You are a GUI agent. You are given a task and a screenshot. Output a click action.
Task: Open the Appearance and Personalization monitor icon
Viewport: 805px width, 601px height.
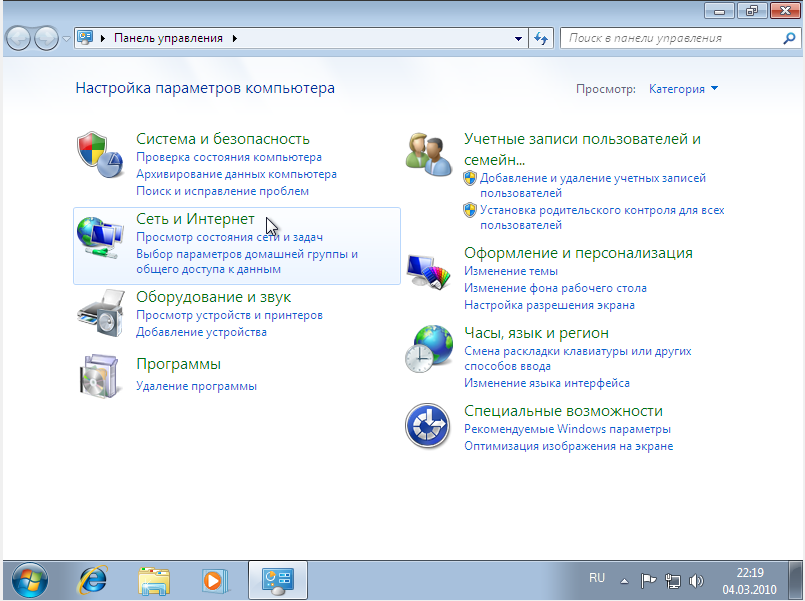pos(428,271)
